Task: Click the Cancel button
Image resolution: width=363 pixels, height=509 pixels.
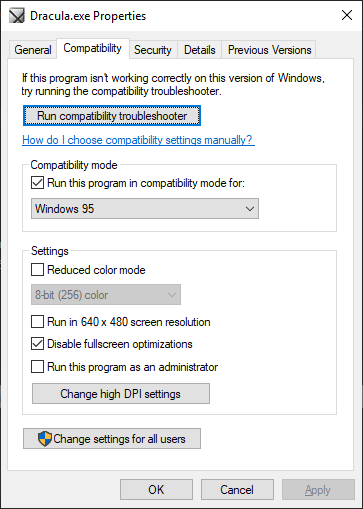Action: (x=237, y=490)
